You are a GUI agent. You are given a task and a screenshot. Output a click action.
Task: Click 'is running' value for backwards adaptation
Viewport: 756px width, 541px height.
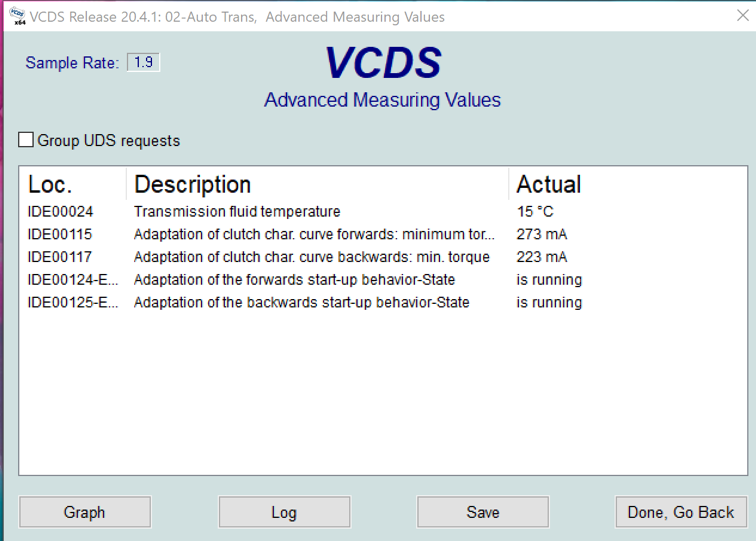pyautogui.click(x=549, y=302)
